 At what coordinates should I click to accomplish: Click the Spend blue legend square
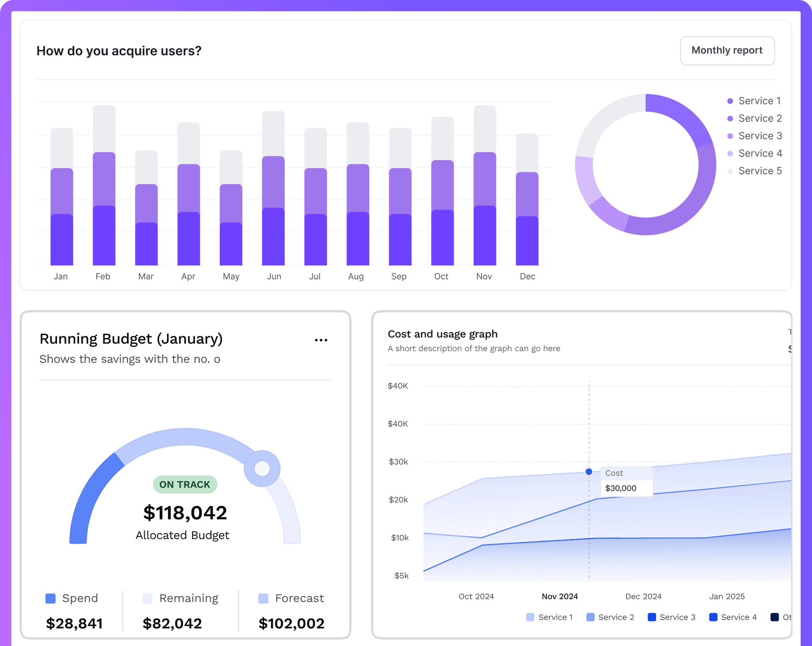(x=51, y=598)
